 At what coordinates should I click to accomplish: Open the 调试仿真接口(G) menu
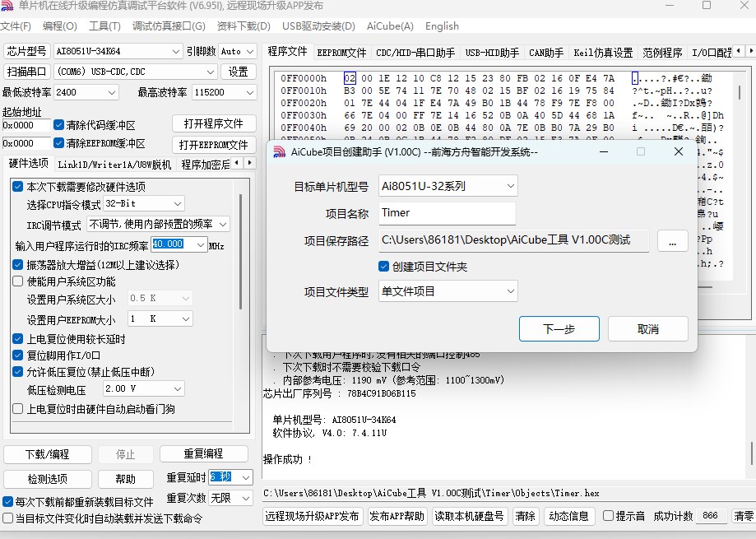point(169,26)
